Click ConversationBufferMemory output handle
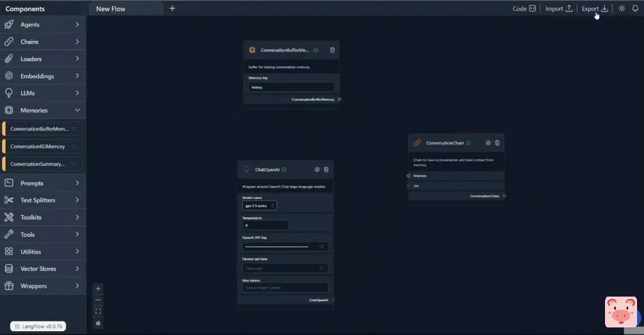 (x=339, y=99)
